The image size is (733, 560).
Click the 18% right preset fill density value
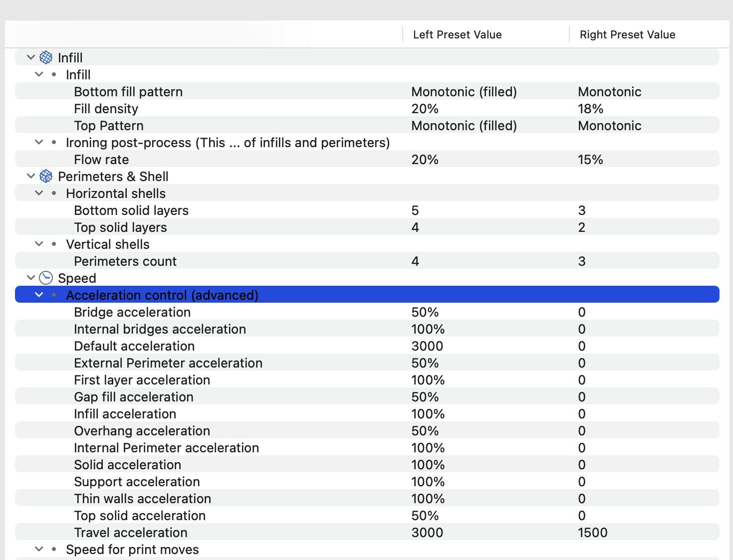pyautogui.click(x=591, y=109)
